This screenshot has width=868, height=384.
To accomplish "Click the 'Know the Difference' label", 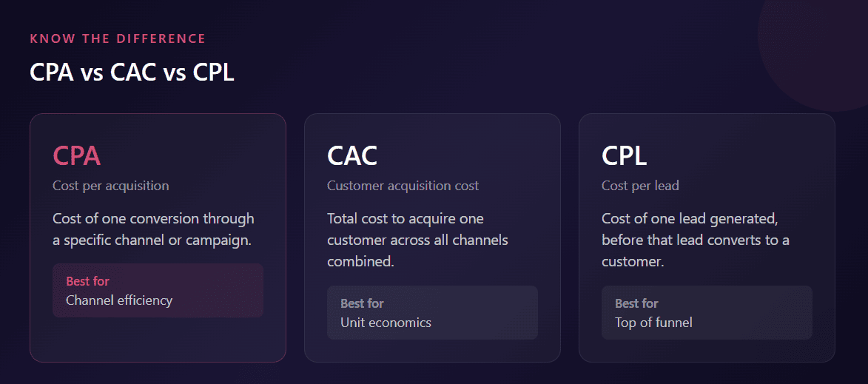I will click(118, 38).
